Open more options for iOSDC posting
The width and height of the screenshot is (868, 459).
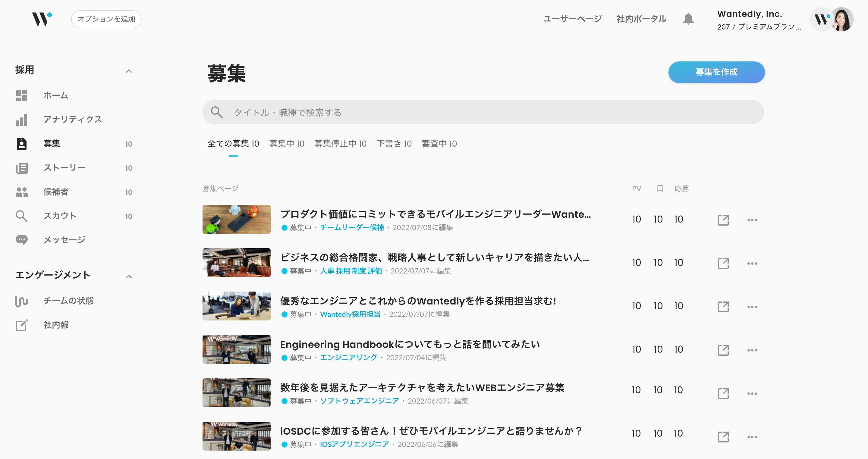pyautogui.click(x=752, y=437)
